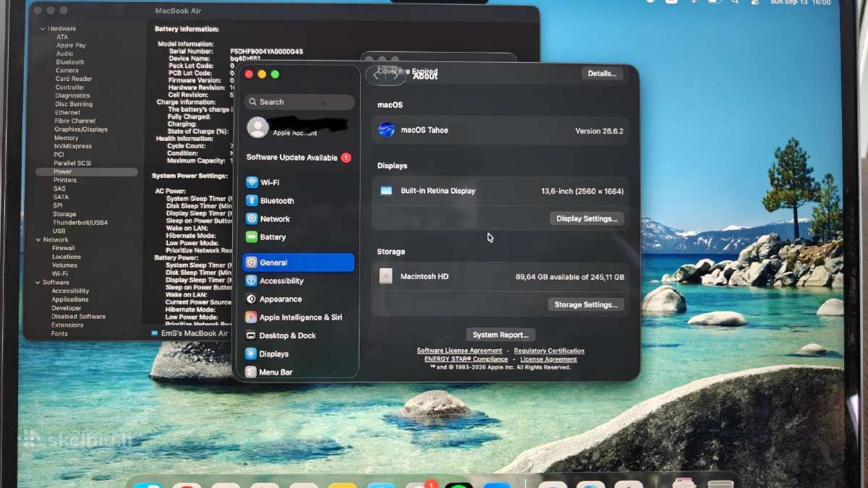Select the highlighted Power row

click(86, 172)
